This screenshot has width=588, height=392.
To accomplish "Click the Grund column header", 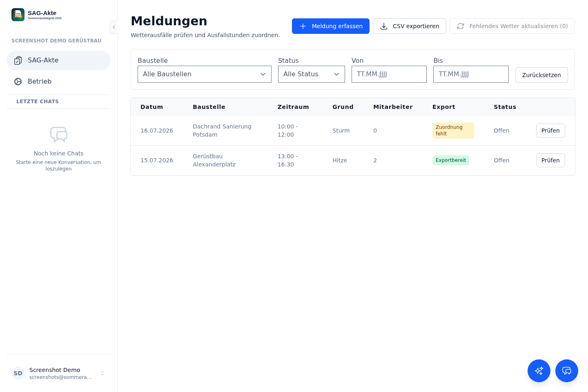I will 343,107.
